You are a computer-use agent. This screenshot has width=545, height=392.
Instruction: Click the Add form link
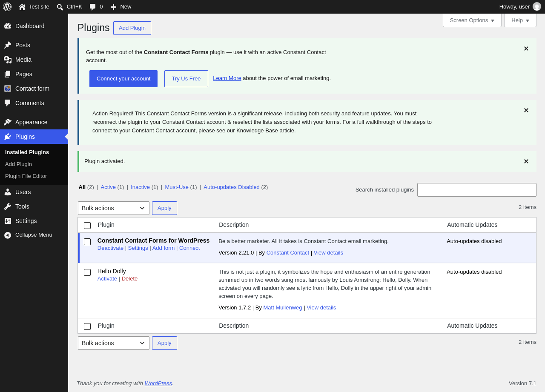tap(163, 248)
